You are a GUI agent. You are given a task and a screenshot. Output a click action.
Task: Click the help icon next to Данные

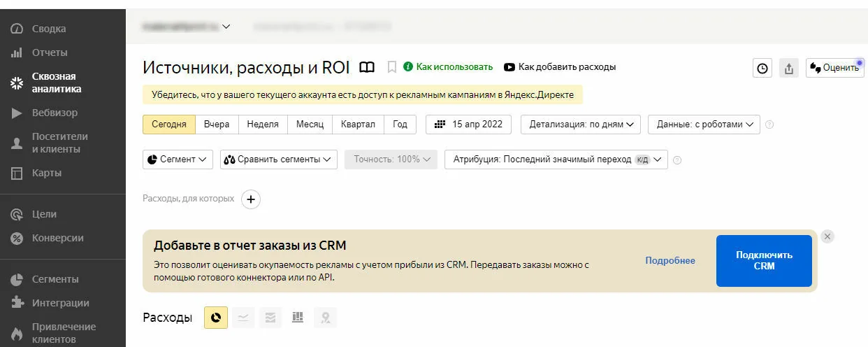tap(769, 125)
